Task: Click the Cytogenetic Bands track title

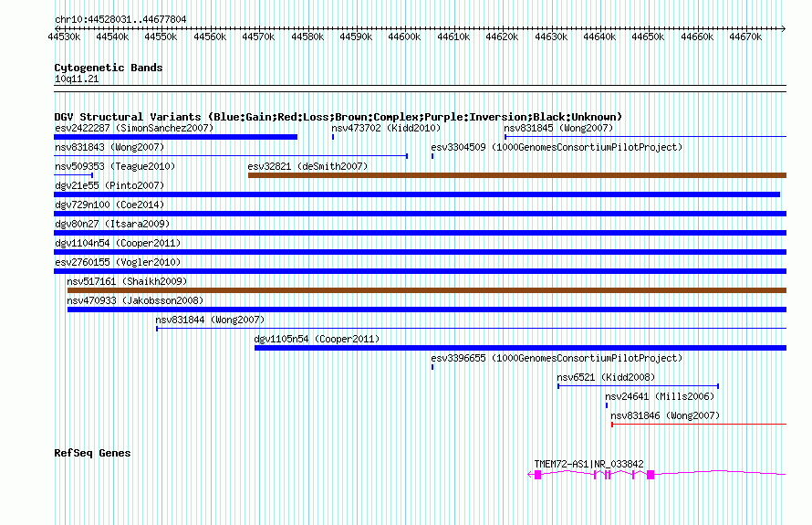Action: tap(109, 68)
